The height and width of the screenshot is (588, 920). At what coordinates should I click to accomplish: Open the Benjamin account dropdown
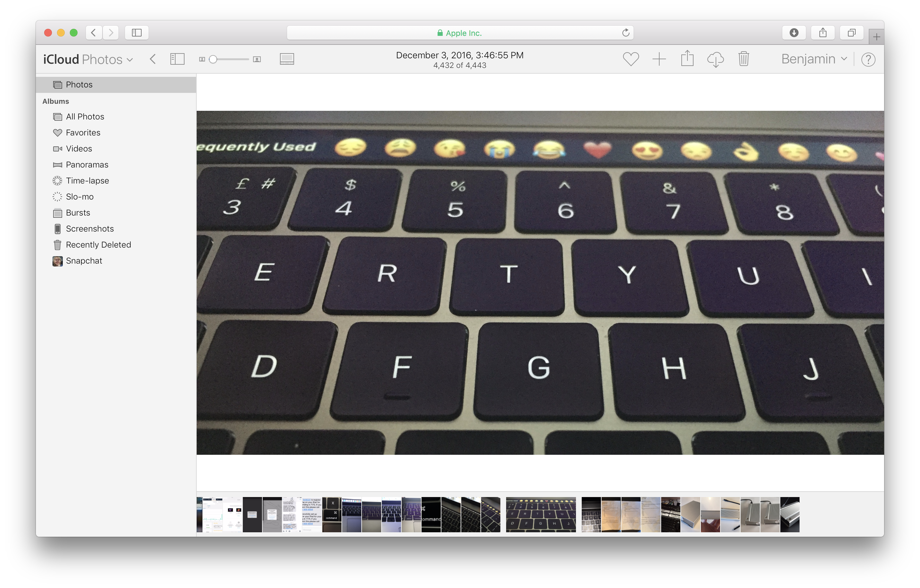[x=812, y=59]
